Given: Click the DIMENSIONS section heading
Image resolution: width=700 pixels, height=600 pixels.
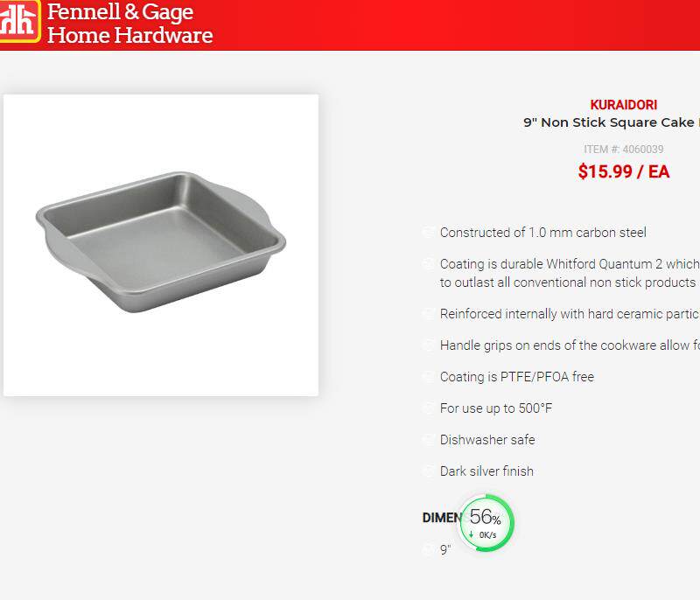Looking at the screenshot, I should (x=440, y=518).
